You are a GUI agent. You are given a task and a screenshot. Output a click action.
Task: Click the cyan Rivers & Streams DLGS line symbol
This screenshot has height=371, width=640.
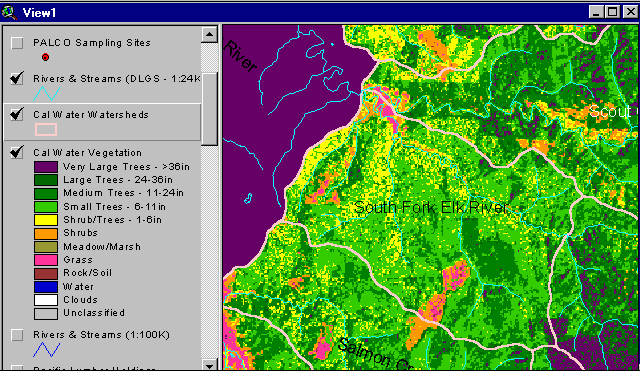(47, 94)
